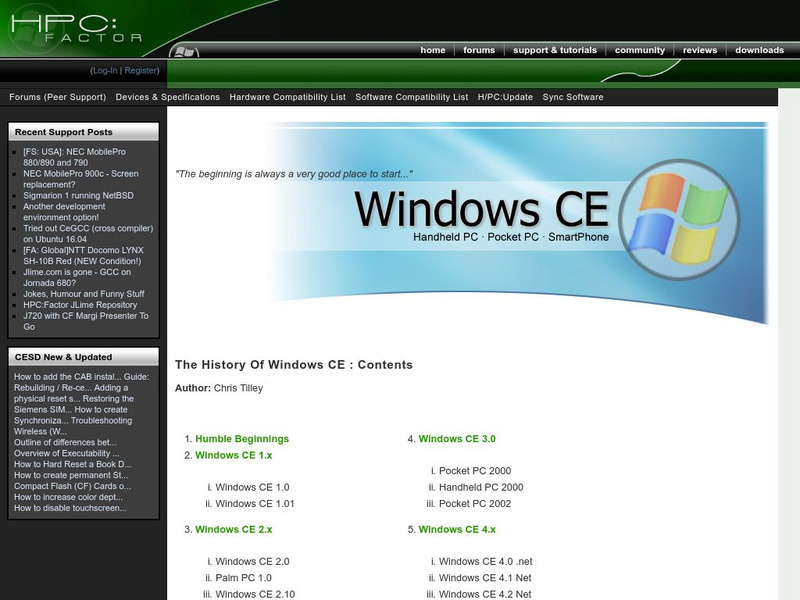Open J720 with CF Margi Presenter post
The image size is (800, 600).
(x=86, y=321)
